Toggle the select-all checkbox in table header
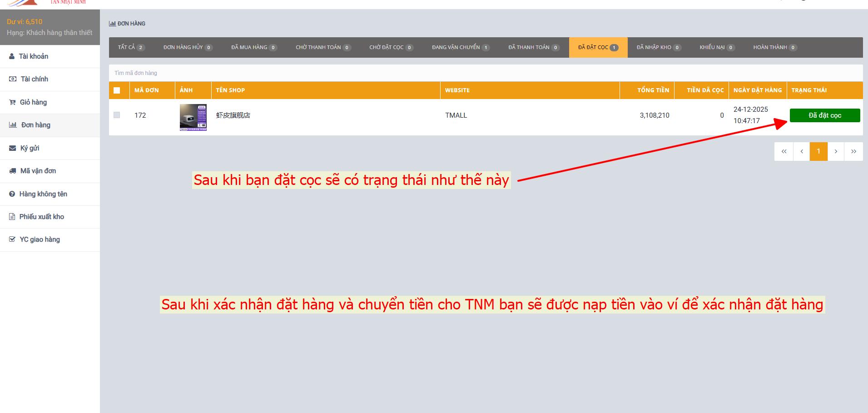 click(x=117, y=90)
